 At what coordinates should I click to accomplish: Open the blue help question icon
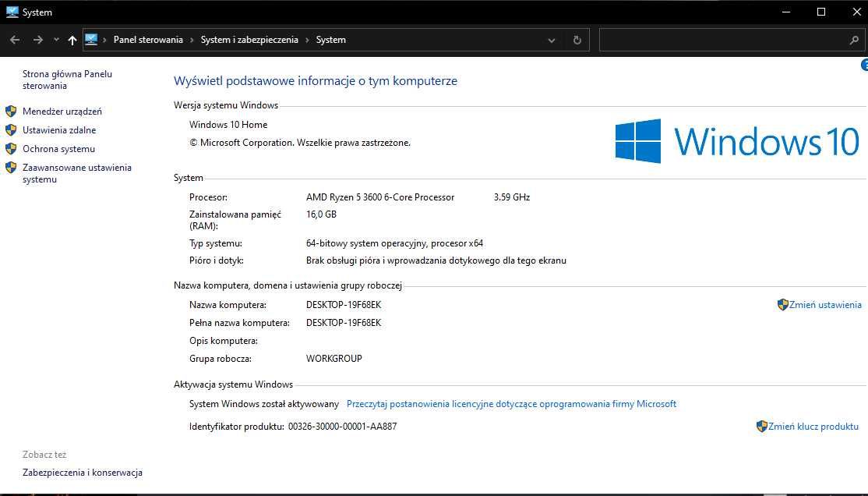coord(865,66)
